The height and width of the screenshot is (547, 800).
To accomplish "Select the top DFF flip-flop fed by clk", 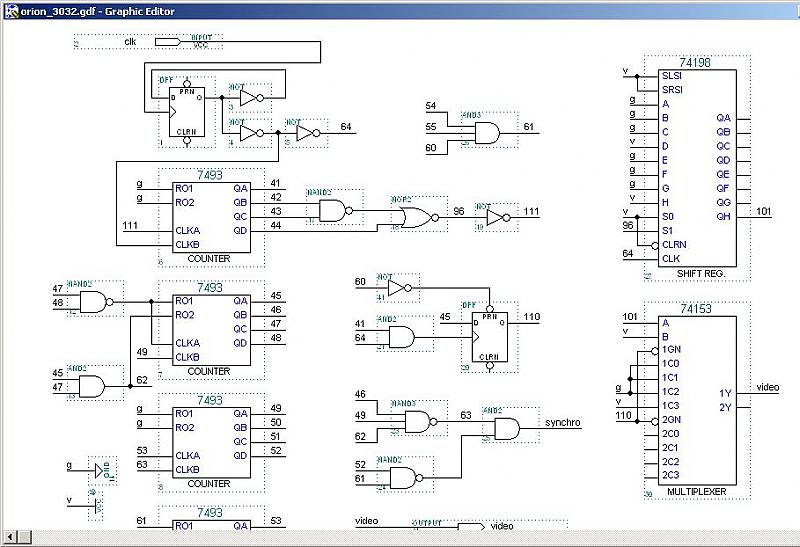I will click(187, 112).
